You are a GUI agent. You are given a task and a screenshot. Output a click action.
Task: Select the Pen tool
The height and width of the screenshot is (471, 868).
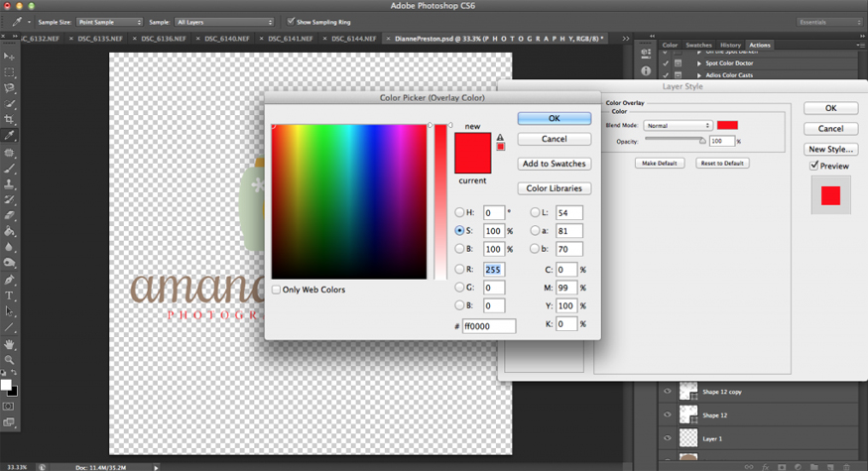tap(9, 280)
